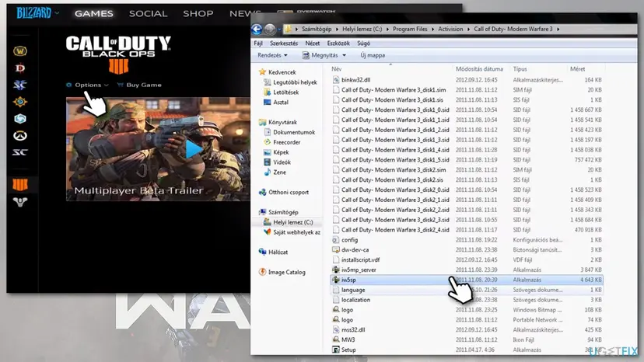Select the mss32.dll file icon

coord(336,329)
